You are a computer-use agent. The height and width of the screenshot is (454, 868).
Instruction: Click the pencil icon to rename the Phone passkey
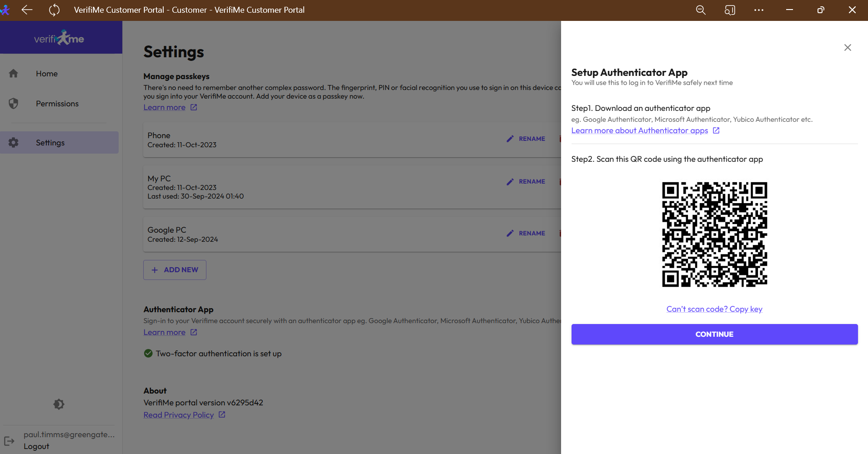tap(510, 139)
